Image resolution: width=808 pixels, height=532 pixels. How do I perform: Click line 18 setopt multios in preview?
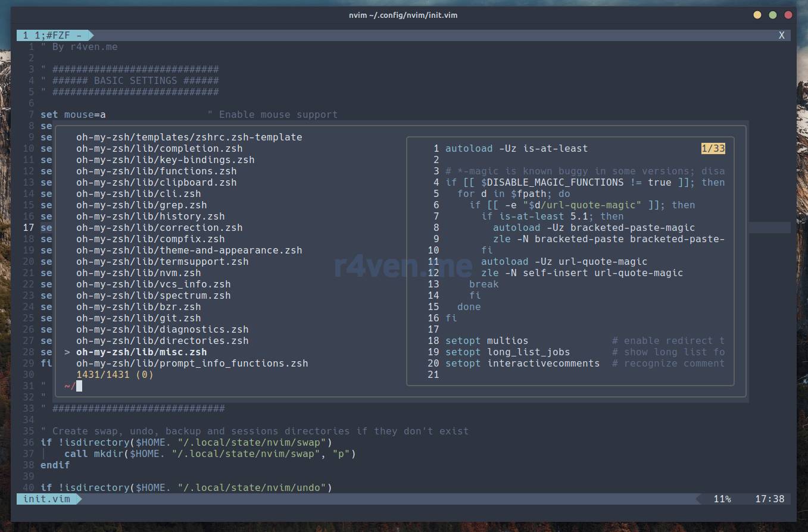click(x=486, y=340)
